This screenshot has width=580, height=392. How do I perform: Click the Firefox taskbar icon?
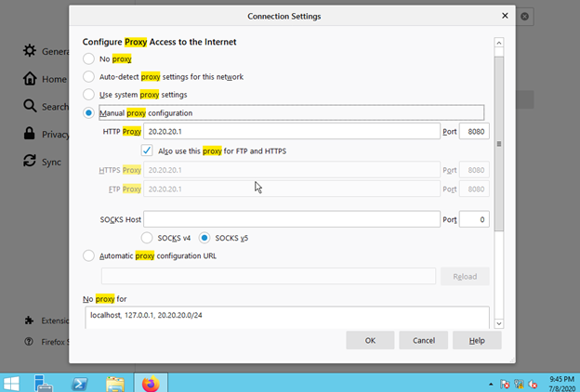pyautogui.click(x=151, y=383)
